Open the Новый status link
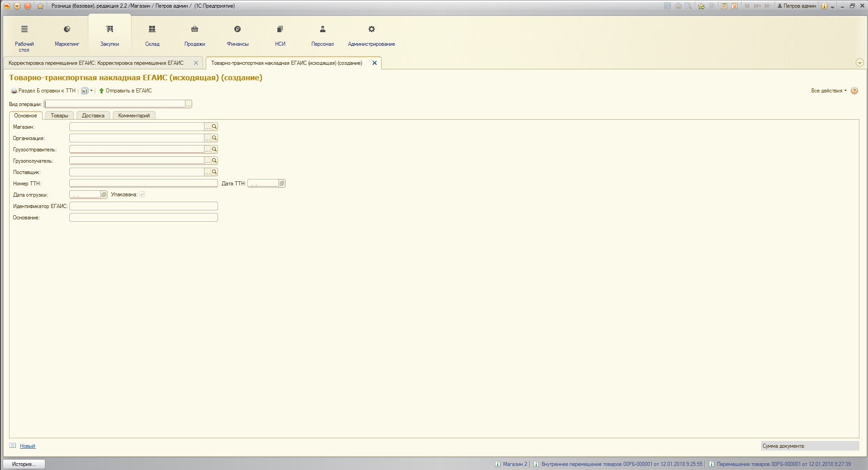 coord(28,446)
